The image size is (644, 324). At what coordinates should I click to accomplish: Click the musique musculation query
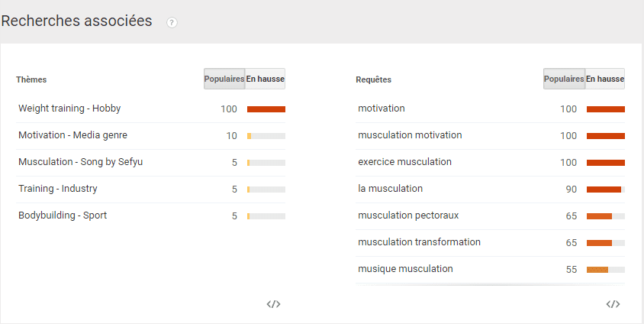[x=405, y=269]
